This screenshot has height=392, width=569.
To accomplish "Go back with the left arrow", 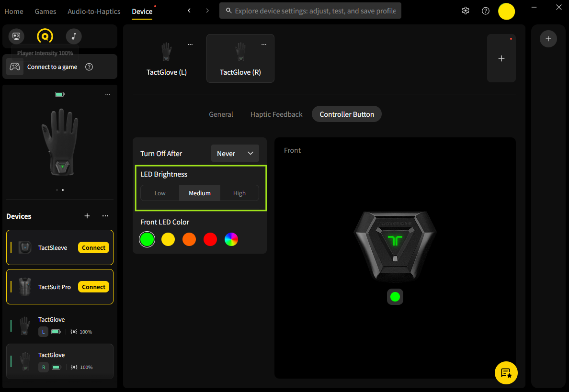I will pyautogui.click(x=189, y=11).
